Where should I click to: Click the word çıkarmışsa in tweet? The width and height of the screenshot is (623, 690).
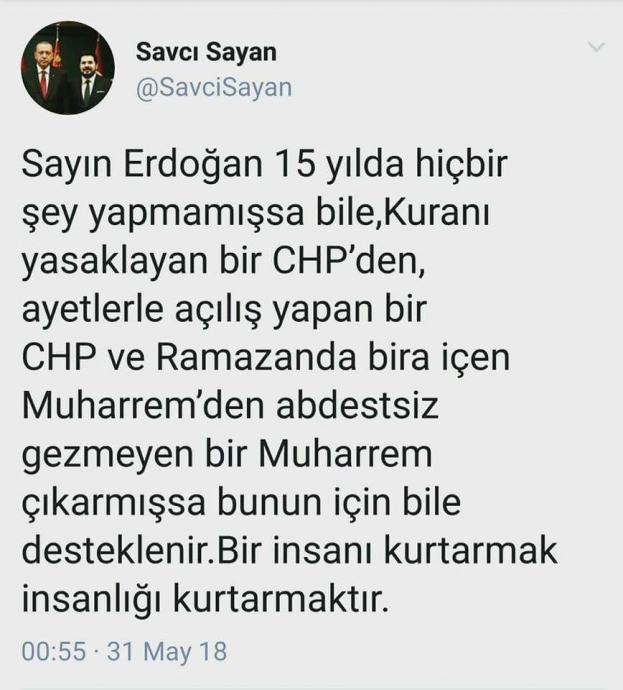point(114,504)
